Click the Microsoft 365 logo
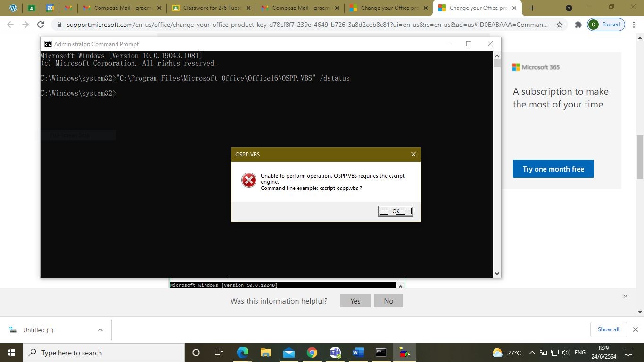Viewport: 644px width, 362px height. [536, 67]
